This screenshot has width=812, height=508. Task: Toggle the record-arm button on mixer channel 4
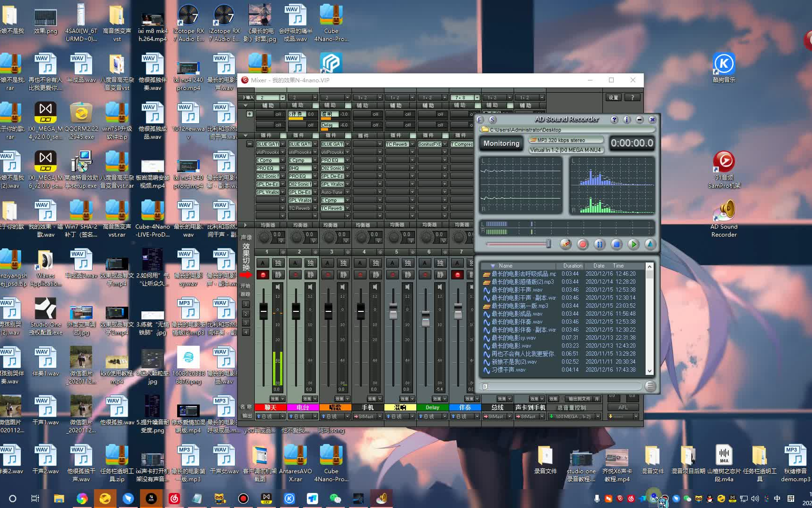(x=360, y=275)
